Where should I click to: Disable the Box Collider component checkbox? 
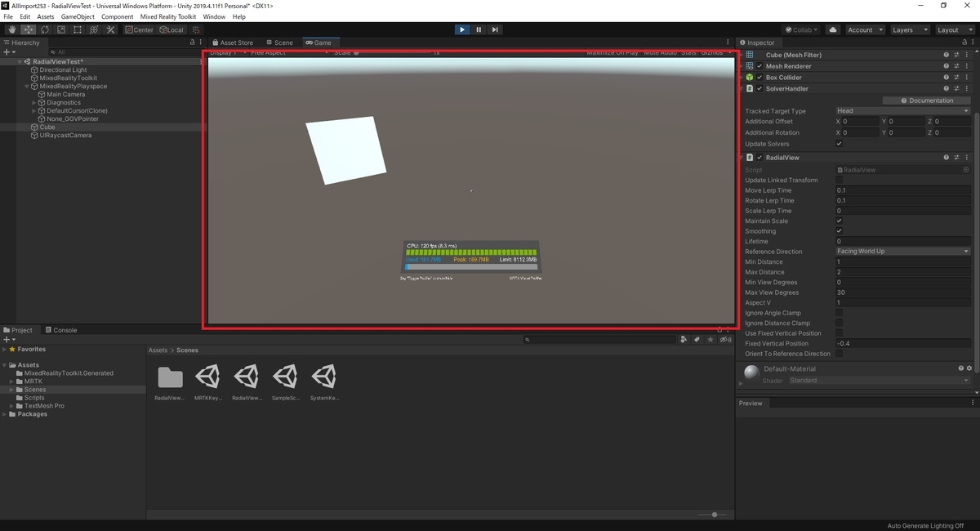pyautogui.click(x=759, y=78)
